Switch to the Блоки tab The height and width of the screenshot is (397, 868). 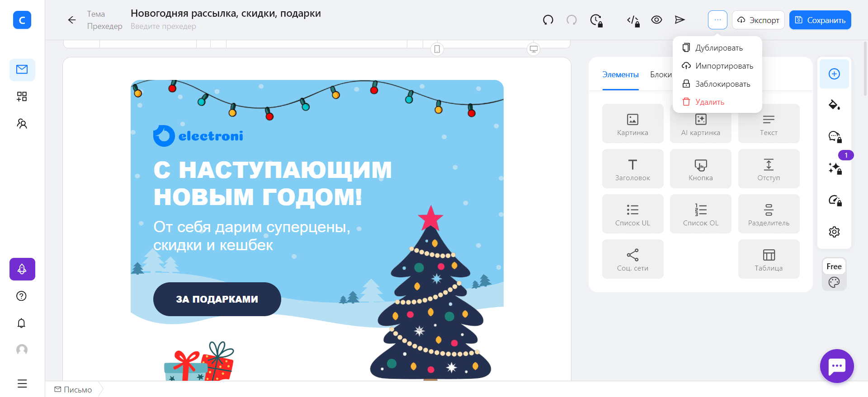click(x=661, y=75)
